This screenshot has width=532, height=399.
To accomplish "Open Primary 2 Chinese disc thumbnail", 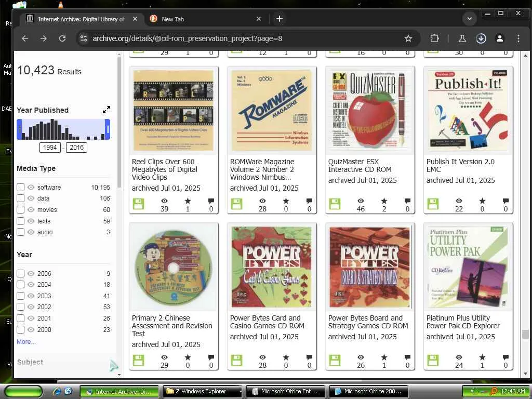I will click(174, 267).
